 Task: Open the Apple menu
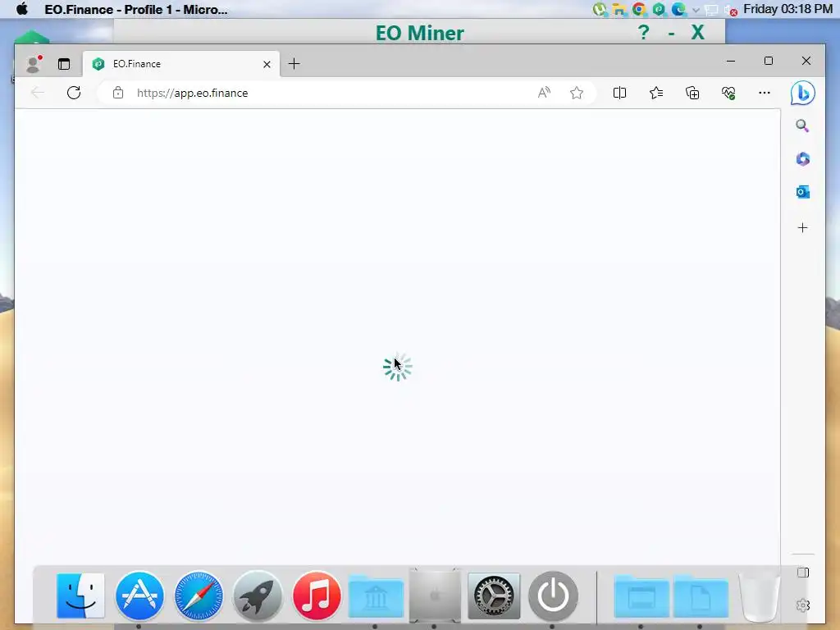[x=22, y=9]
